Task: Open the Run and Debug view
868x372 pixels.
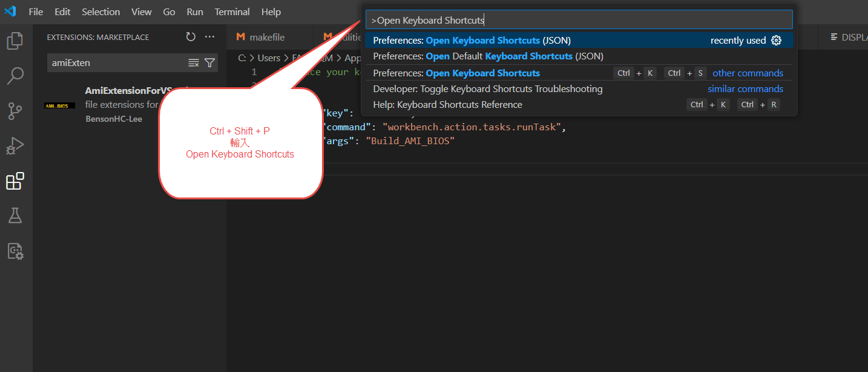Action: pyautogui.click(x=15, y=146)
